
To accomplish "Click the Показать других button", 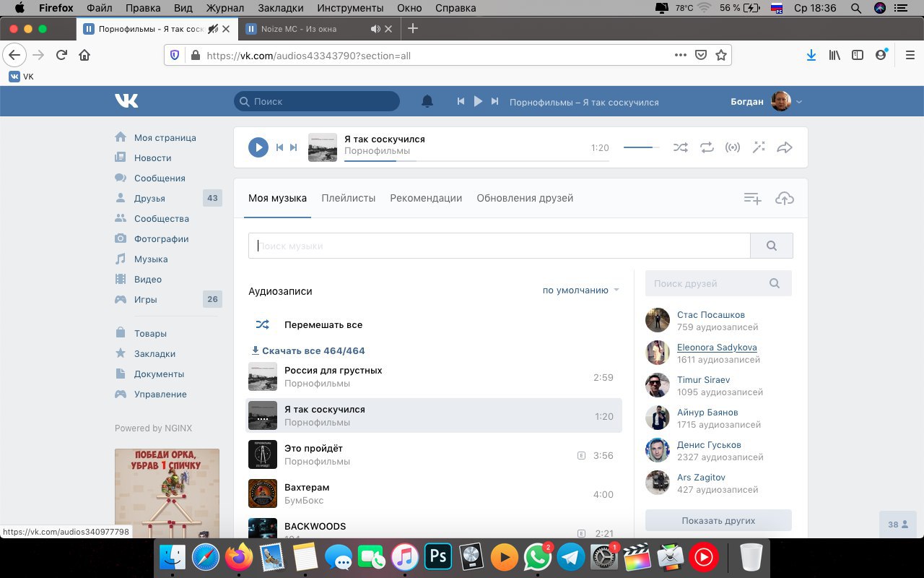I will 718,520.
